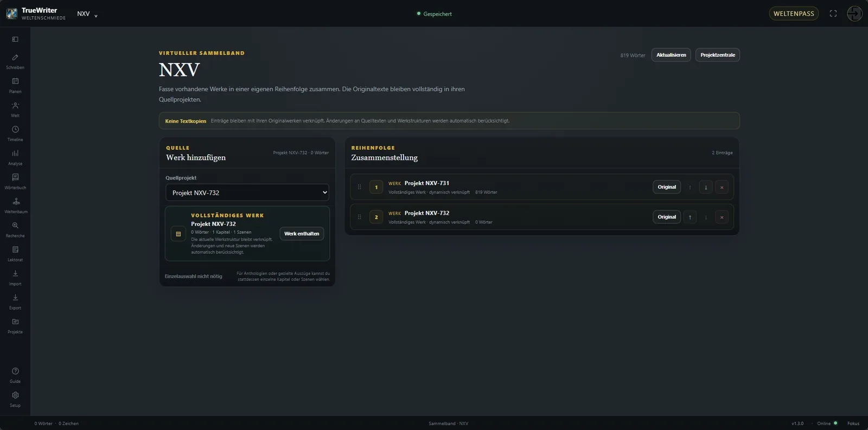Open the Lektorat section
868x430 pixels.
point(15,253)
